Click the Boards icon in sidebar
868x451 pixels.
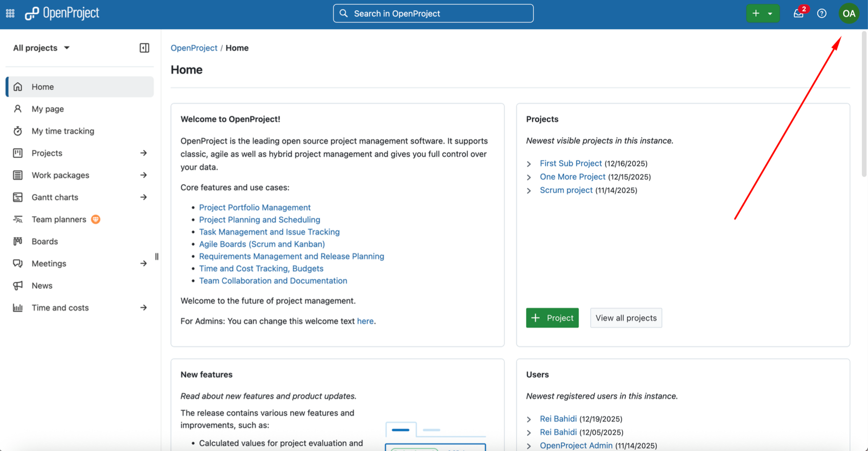(x=18, y=241)
